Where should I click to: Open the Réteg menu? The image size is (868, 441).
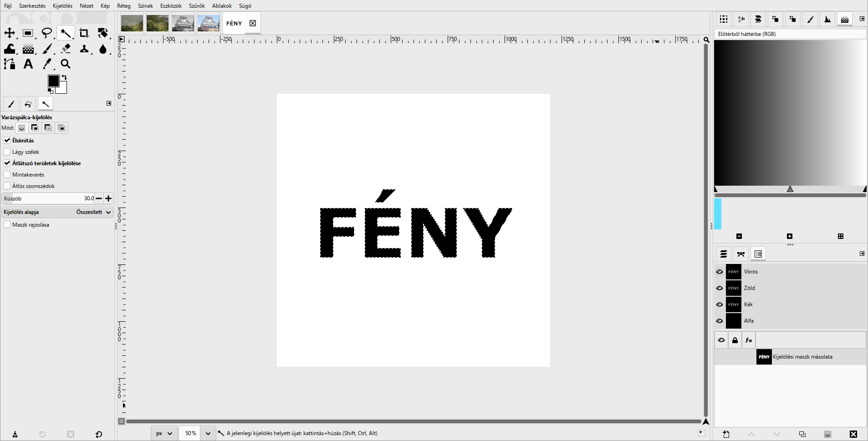[123, 6]
